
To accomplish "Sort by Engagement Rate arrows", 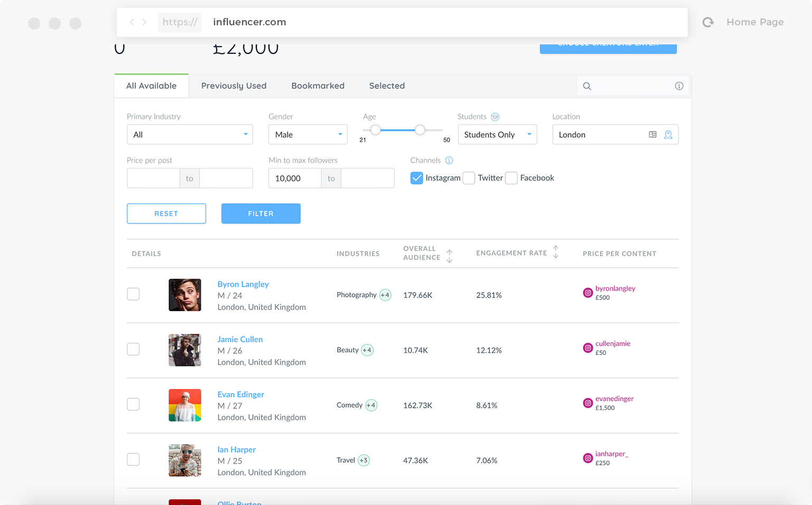I will (556, 252).
